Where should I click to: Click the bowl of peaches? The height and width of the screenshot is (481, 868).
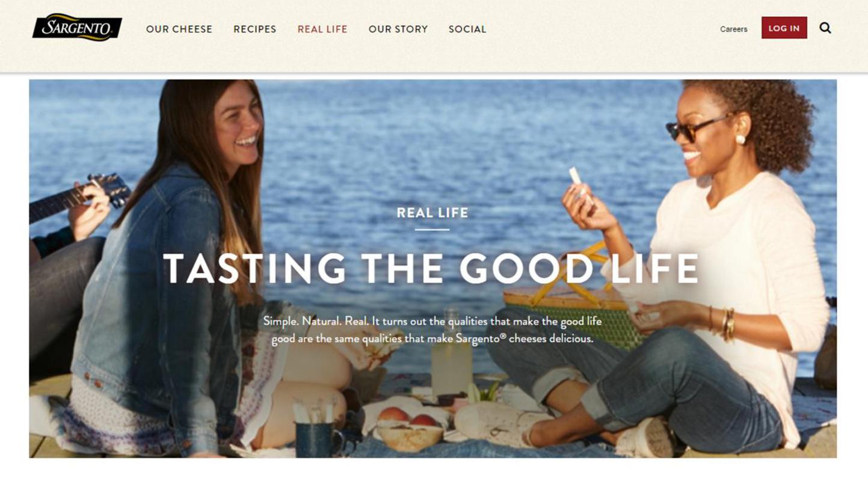[410, 429]
